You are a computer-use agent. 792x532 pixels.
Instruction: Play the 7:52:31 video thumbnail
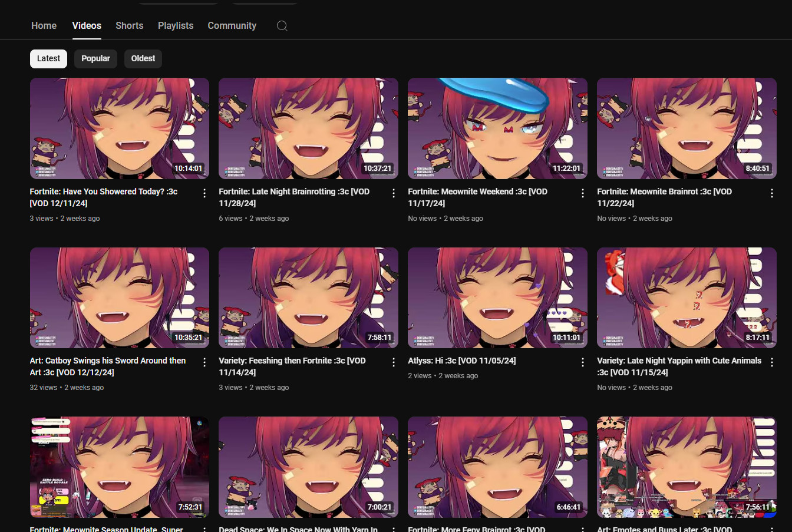click(120, 467)
